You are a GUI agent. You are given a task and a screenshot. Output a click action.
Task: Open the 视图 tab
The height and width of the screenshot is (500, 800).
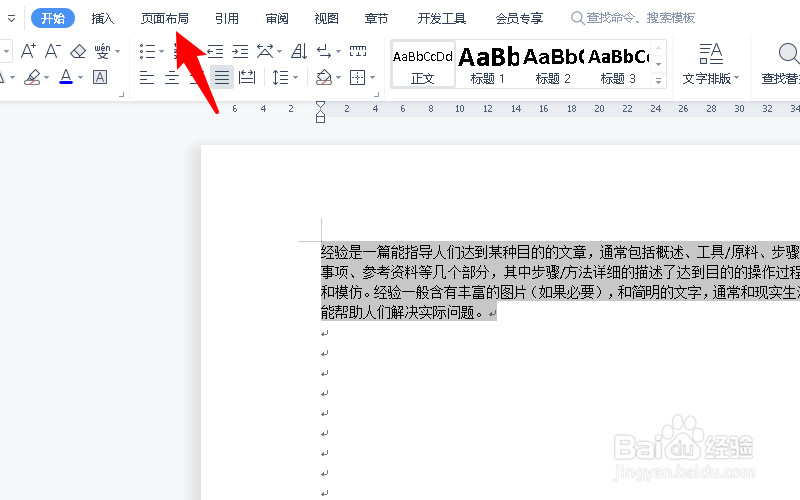click(x=327, y=18)
